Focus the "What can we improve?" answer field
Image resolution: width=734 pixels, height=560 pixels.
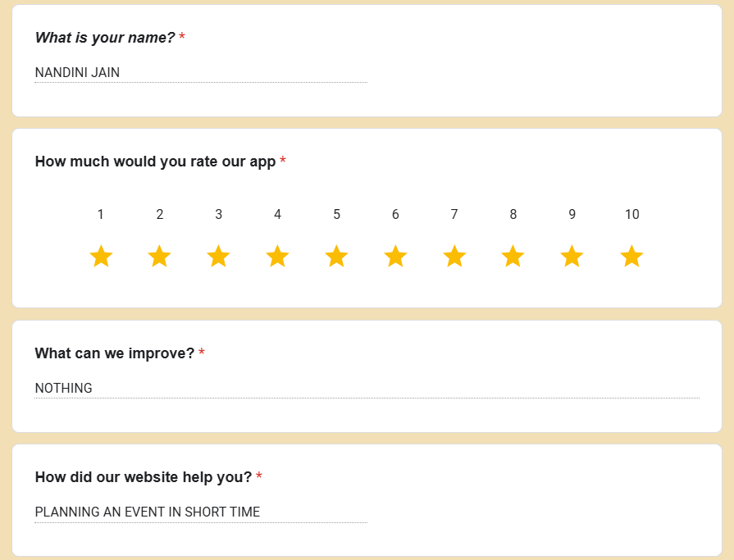366,389
